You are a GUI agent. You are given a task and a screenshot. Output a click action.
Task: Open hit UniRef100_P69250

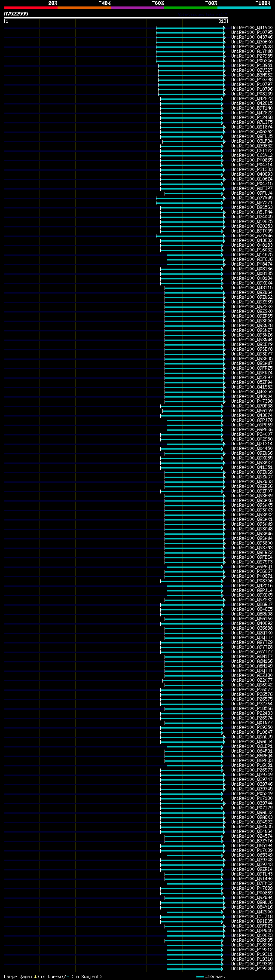[x=252, y=727]
